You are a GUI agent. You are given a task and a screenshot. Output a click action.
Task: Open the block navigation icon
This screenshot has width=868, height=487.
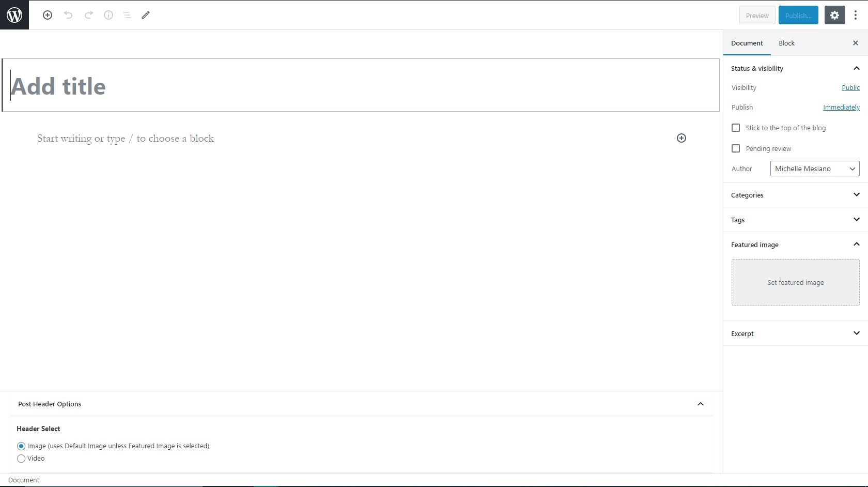tap(127, 15)
